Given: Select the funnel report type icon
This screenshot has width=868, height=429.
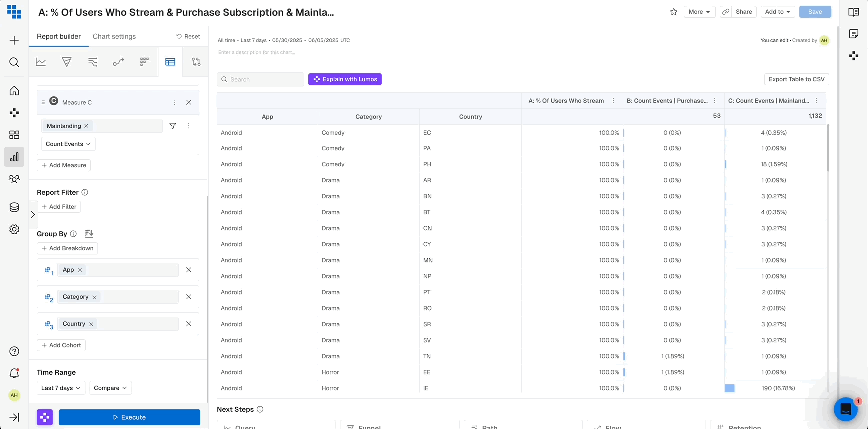Looking at the screenshot, I should point(67,62).
